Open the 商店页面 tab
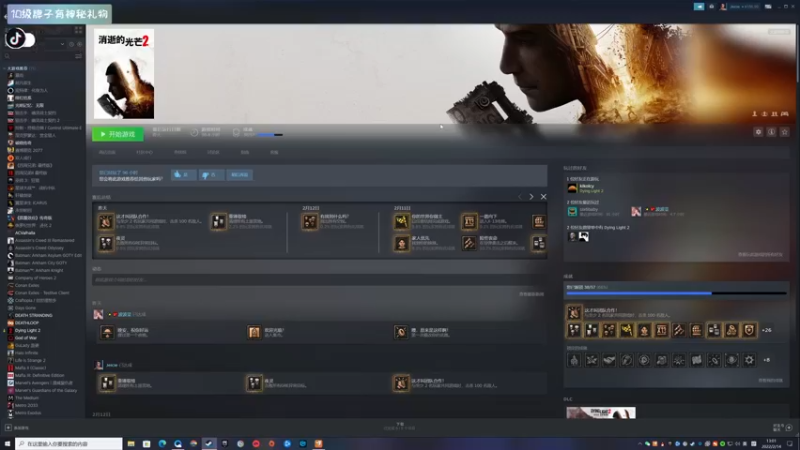Image resolution: width=800 pixels, height=450 pixels. point(107,153)
